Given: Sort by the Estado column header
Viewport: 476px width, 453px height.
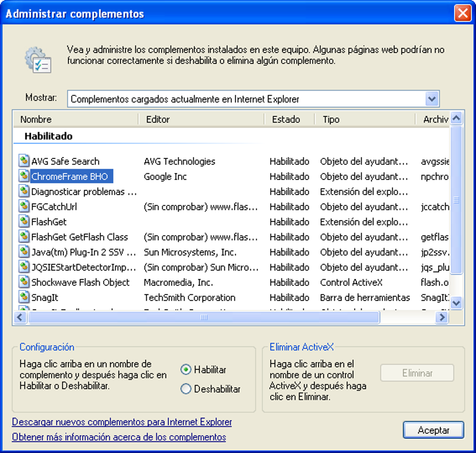Looking at the screenshot, I should point(289,120).
